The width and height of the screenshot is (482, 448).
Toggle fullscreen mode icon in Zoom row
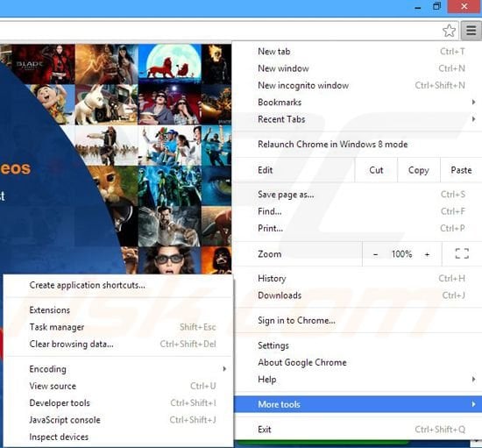coord(462,254)
